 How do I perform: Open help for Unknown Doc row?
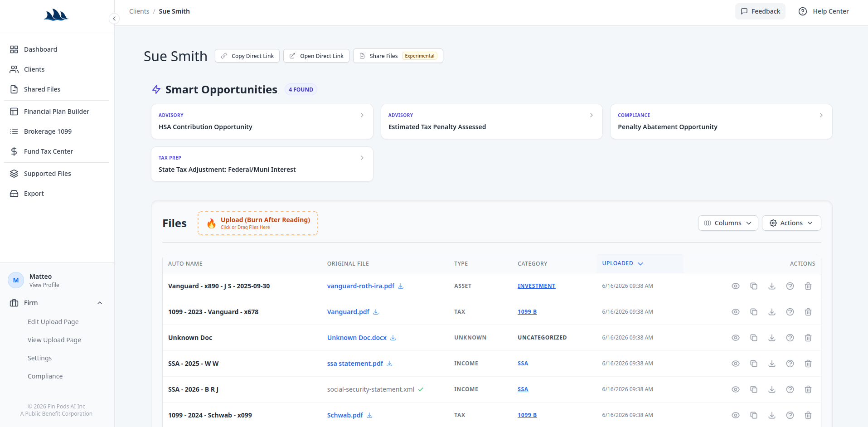click(x=790, y=338)
